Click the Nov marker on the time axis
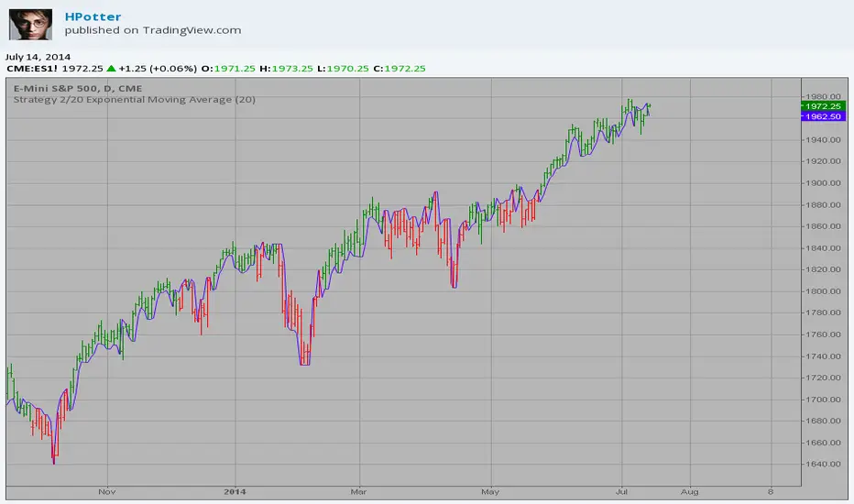Viewport: 854px width, 504px height. click(106, 492)
